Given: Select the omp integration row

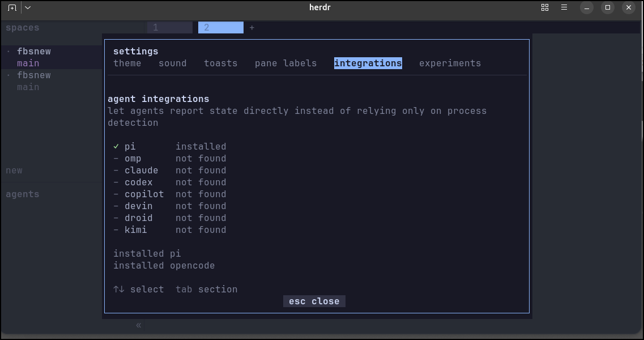Looking at the screenshot, I should tap(169, 158).
